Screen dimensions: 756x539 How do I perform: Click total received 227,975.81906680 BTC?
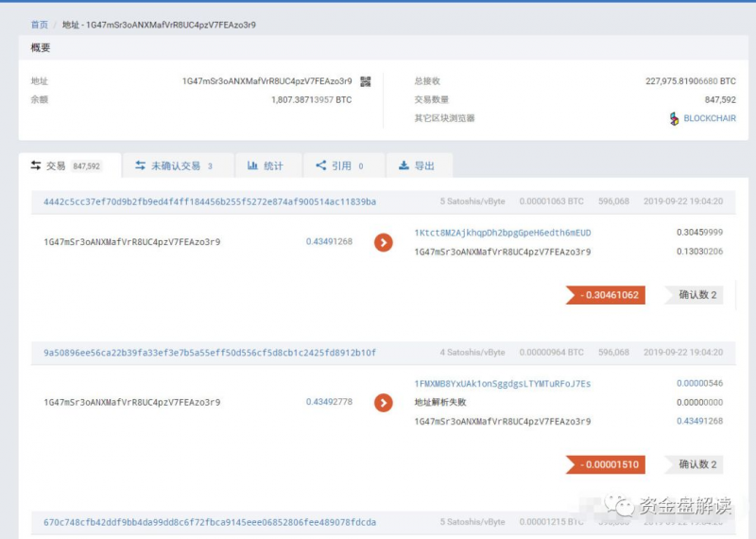[691, 81]
